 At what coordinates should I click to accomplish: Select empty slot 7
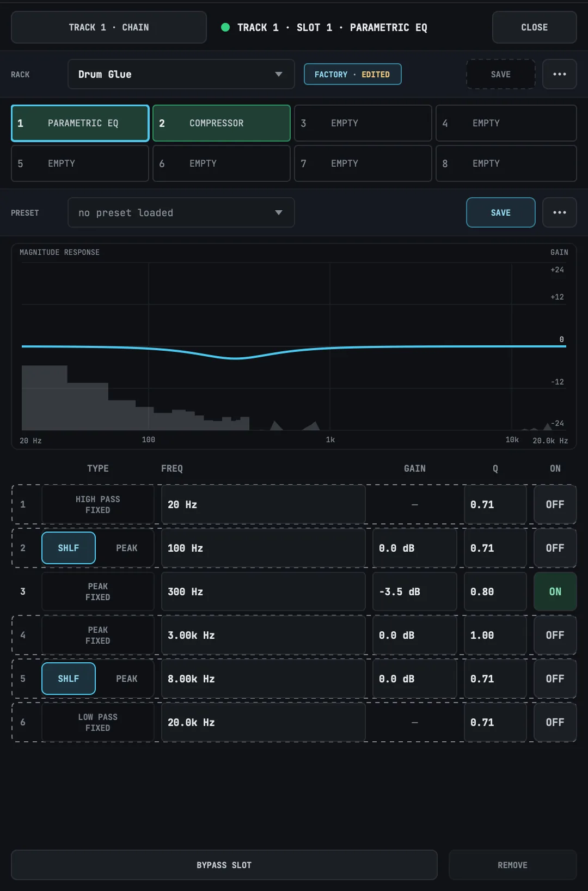[x=363, y=163]
